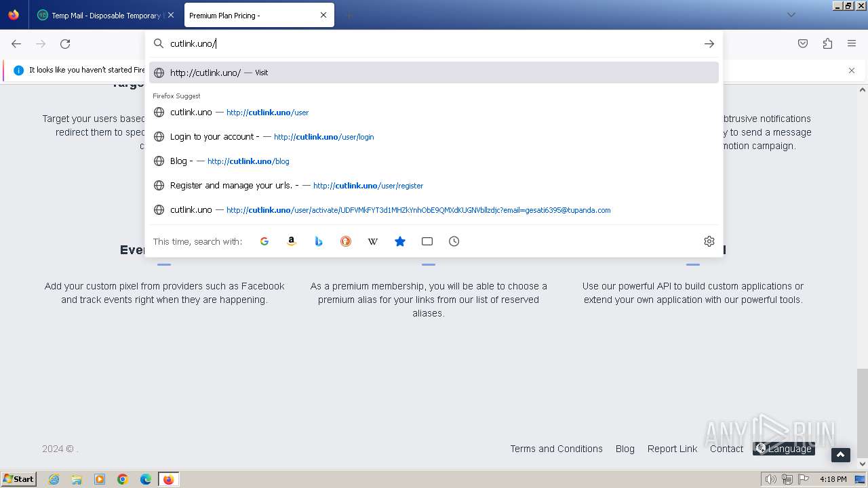Open the Extensions puzzle icon
Image resolution: width=868 pixels, height=488 pixels.
[827, 43]
